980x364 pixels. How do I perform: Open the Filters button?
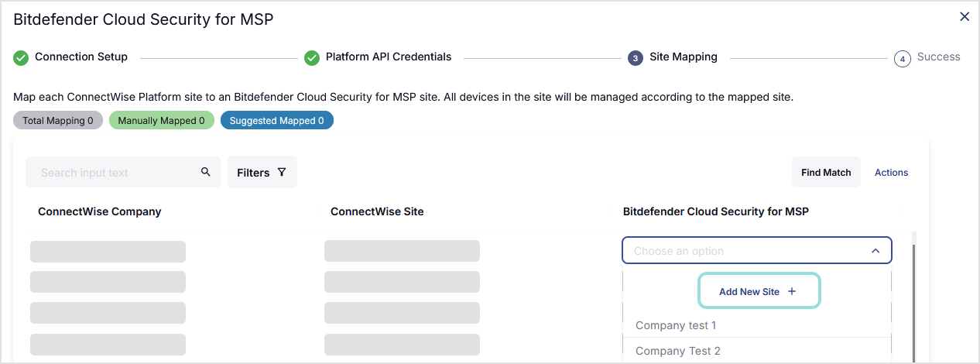262,172
